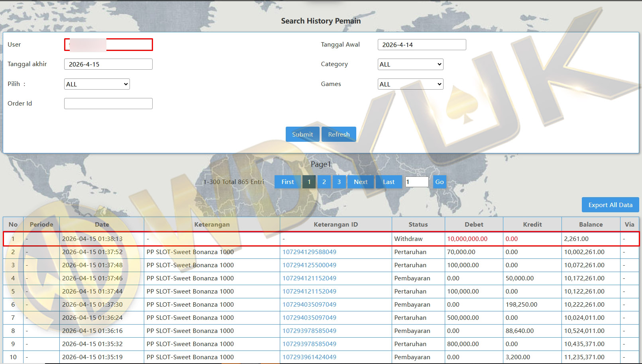
Task: Jump to the Last page
Action: [389, 182]
